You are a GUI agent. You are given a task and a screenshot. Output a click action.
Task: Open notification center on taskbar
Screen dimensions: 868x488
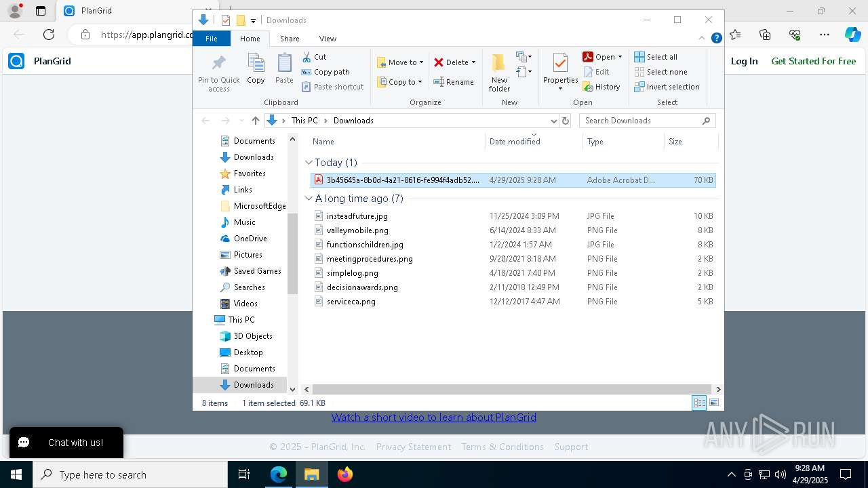click(x=846, y=474)
